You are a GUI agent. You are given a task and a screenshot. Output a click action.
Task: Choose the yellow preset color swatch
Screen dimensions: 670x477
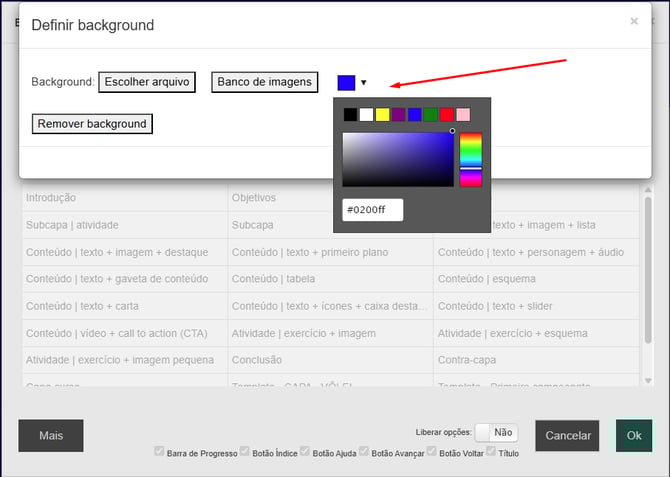pos(382,115)
